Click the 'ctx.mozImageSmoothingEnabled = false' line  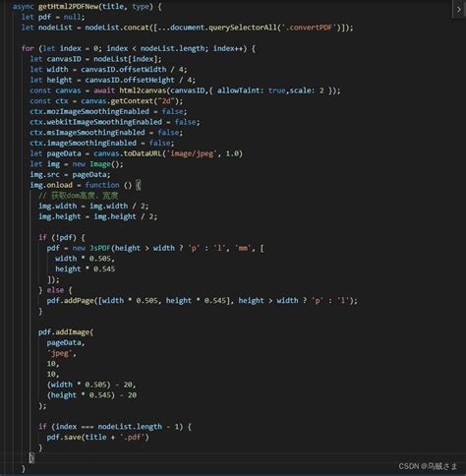click(108, 111)
